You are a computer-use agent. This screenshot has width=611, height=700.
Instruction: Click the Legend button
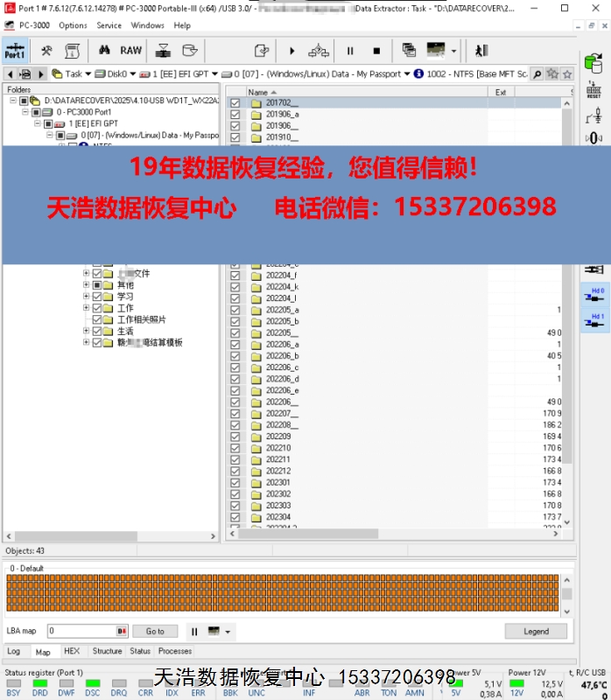coord(536,631)
